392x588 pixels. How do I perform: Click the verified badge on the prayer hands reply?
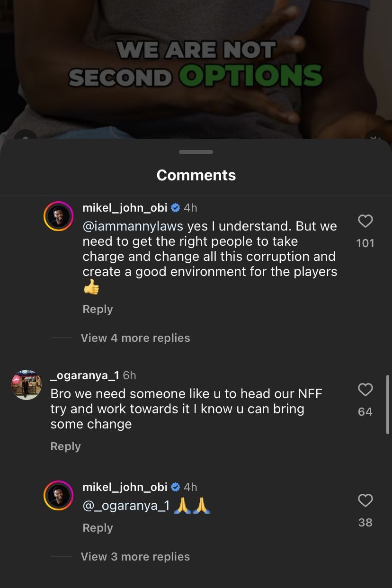(176, 487)
